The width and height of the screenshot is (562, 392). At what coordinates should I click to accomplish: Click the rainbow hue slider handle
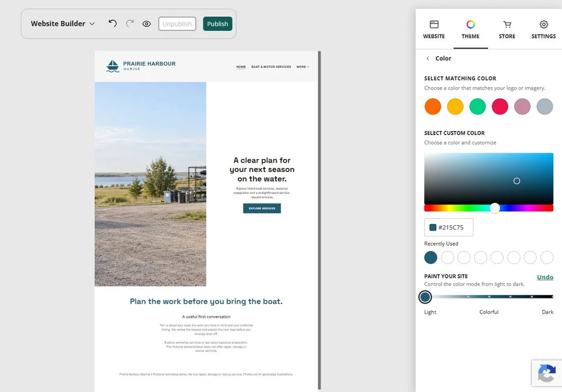(495, 208)
